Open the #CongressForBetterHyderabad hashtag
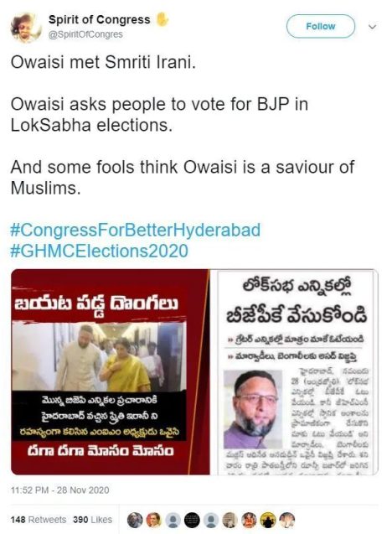The image size is (392, 534). point(136,230)
